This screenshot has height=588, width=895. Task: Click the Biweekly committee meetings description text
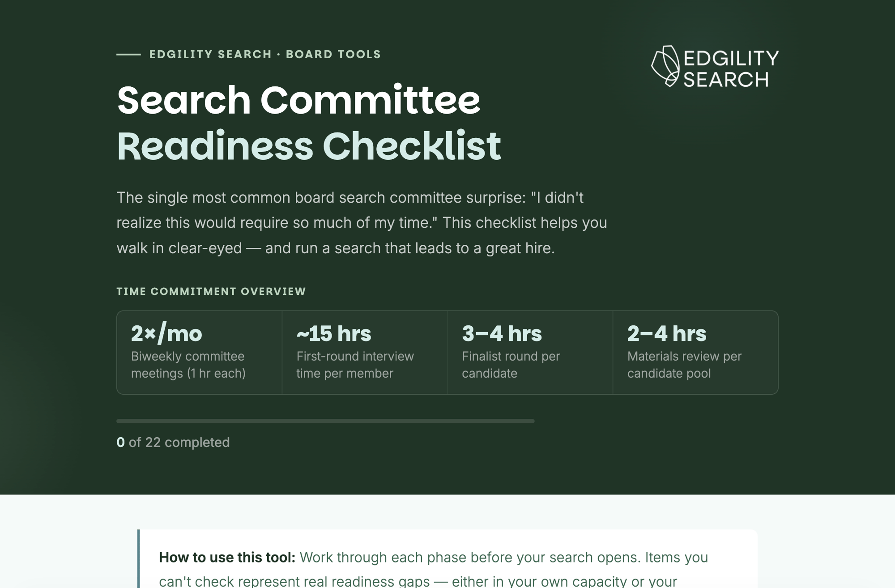tap(188, 365)
